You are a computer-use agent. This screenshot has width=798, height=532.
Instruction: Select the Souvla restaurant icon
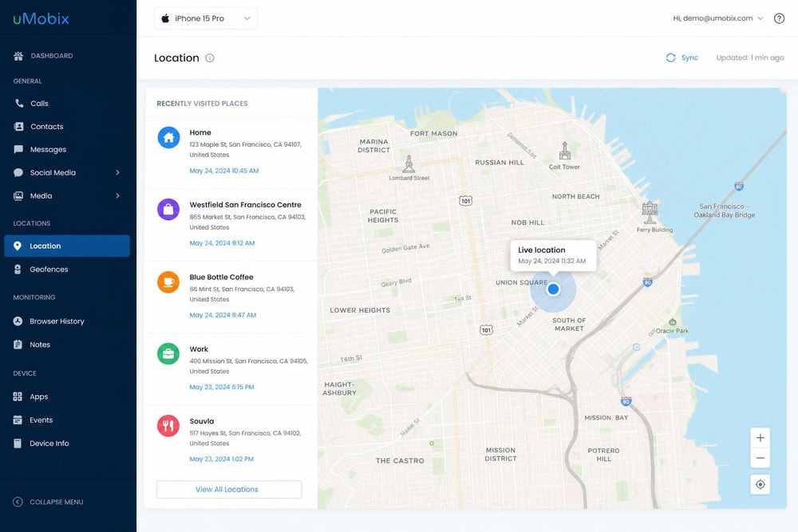tap(168, 426)
